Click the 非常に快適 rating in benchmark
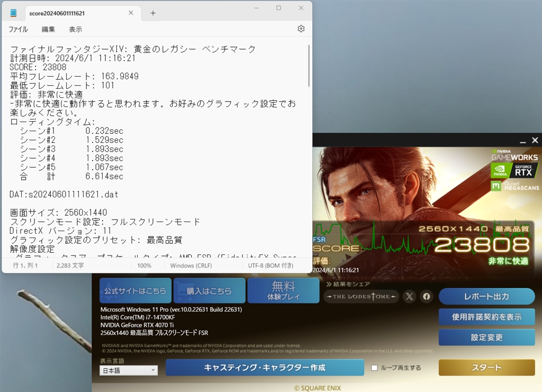542x392 pixels. pos(508,261)
